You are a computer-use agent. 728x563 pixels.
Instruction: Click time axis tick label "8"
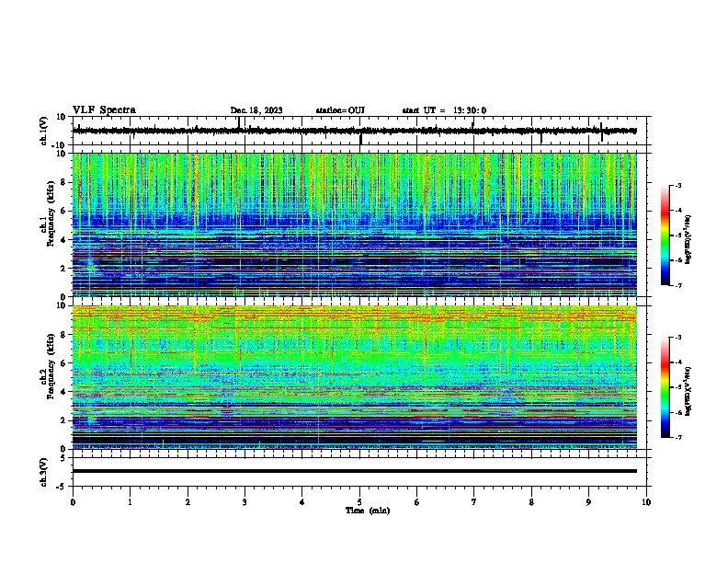point(531,502)
